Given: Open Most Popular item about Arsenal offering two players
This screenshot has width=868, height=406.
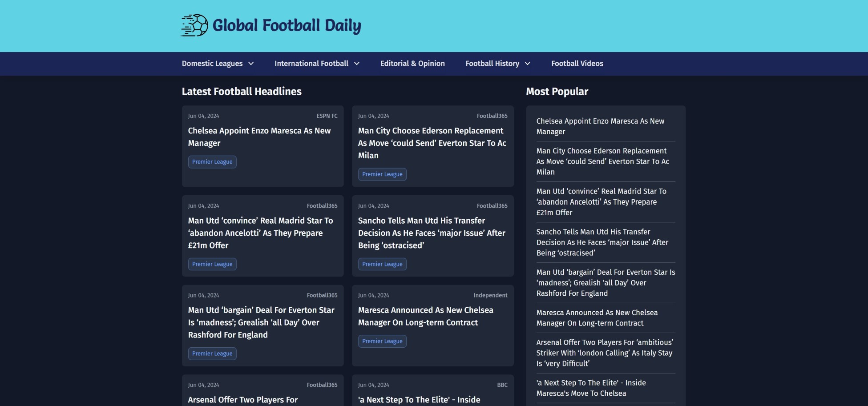Looking at the screenshot, I should point(605,353).
